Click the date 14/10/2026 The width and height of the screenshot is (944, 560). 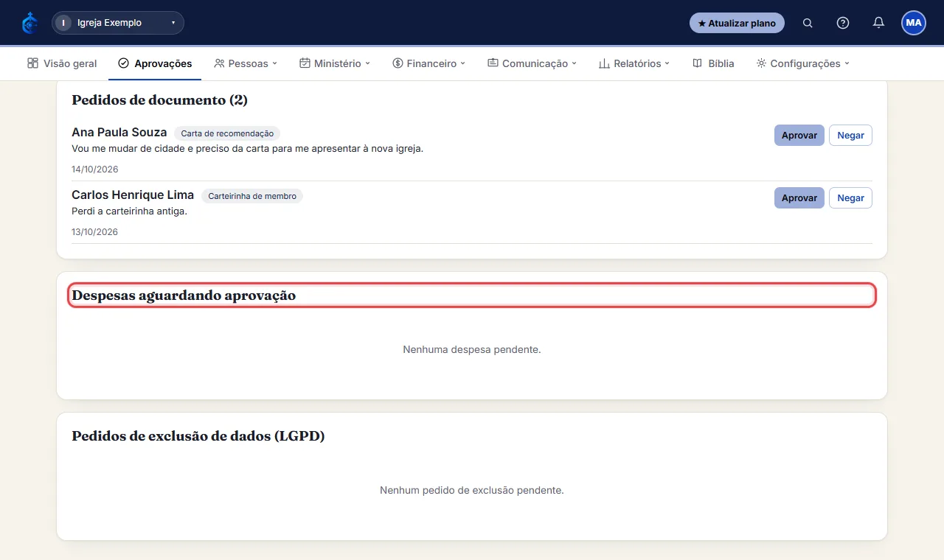pos(95,169)
